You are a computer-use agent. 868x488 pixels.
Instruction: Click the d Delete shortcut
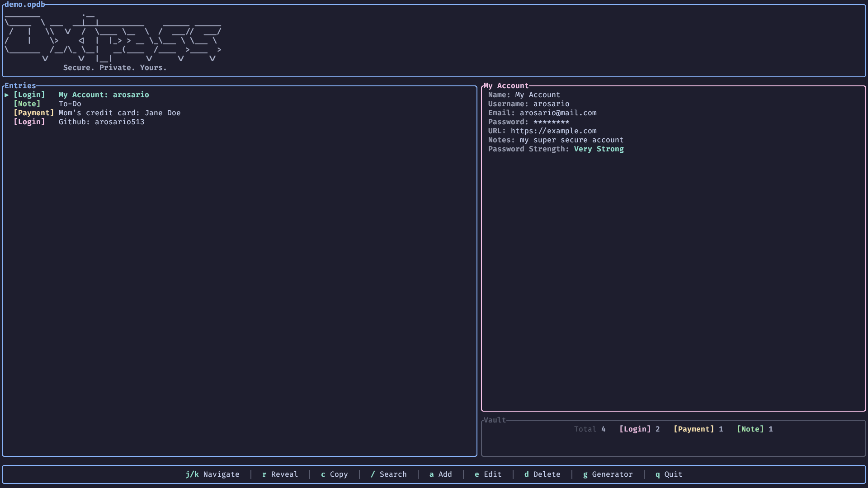(542, 474)
